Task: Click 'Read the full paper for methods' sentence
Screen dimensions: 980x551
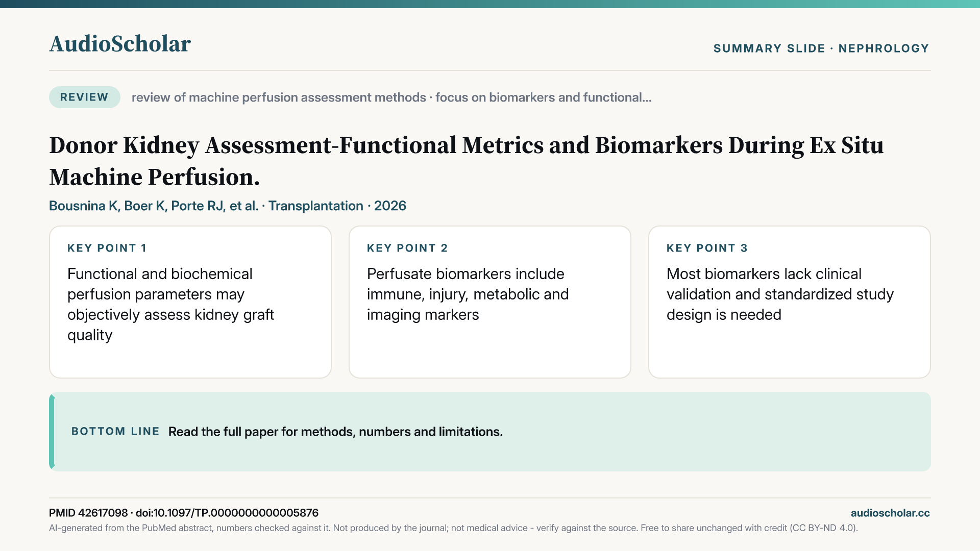Action: pyautogui.click(x=335, y=432)
